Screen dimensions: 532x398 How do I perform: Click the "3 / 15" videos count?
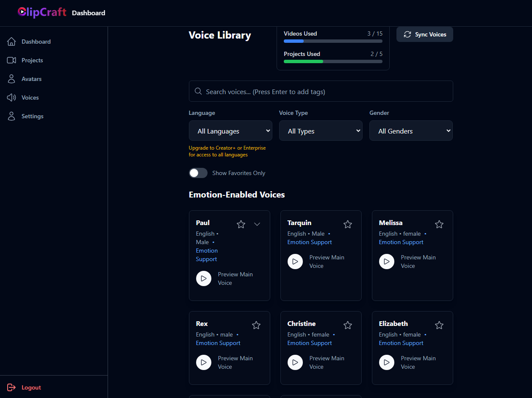375,33
